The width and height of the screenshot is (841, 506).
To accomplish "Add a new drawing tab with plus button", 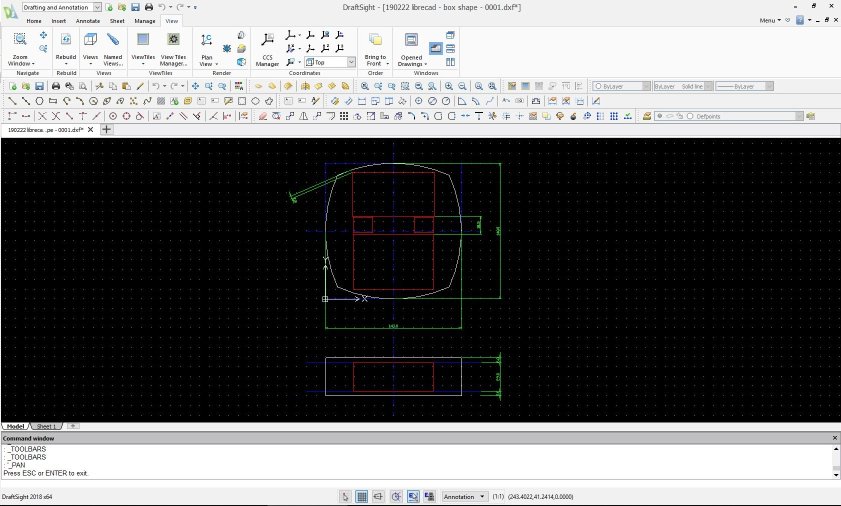I will (106, 129).
